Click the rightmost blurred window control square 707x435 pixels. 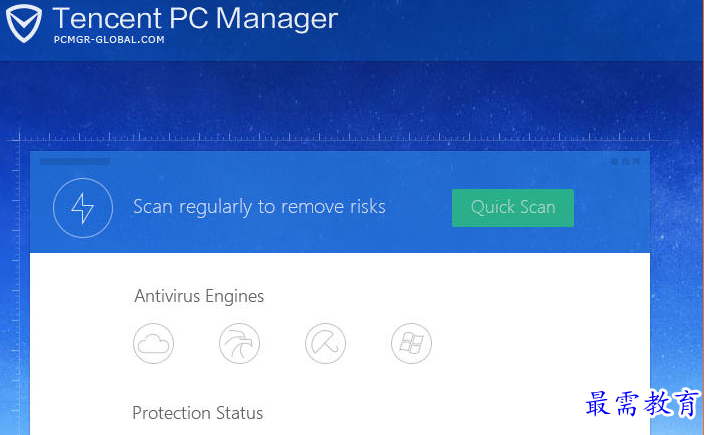(x=637, y=161)
